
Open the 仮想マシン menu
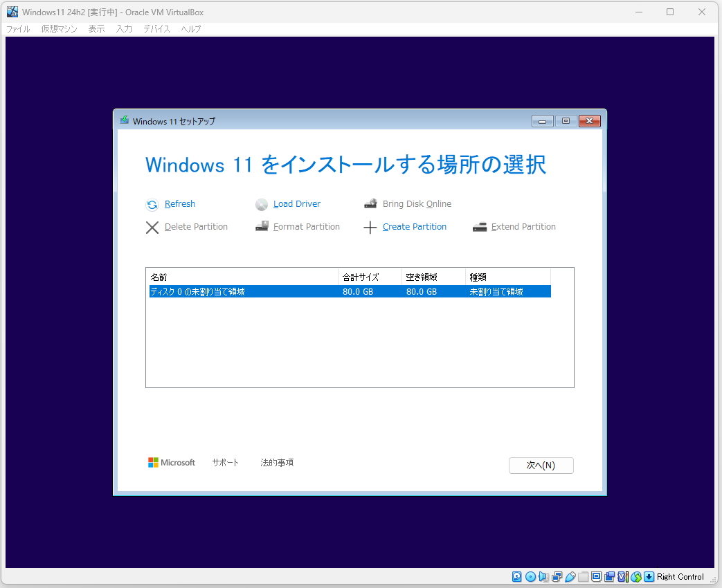click(59, 29)
